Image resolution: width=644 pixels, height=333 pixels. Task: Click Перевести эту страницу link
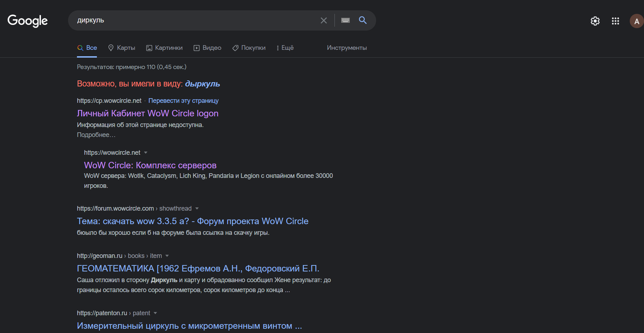[x=183, y=101]
